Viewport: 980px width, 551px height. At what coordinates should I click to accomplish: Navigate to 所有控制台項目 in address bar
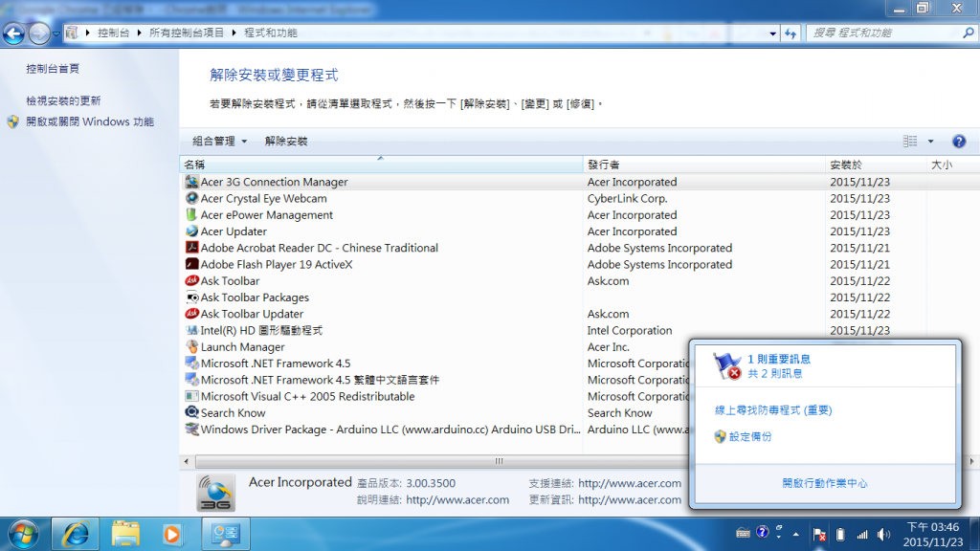(x=187, y=33)
